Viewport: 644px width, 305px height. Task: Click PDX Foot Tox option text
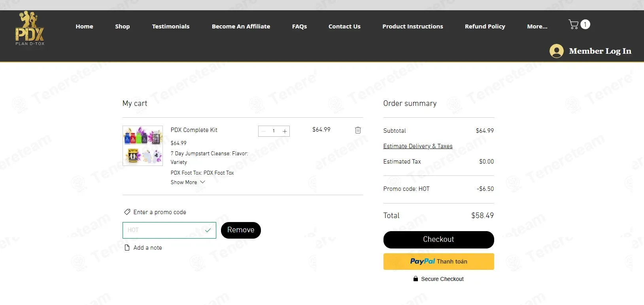point(202,173)
